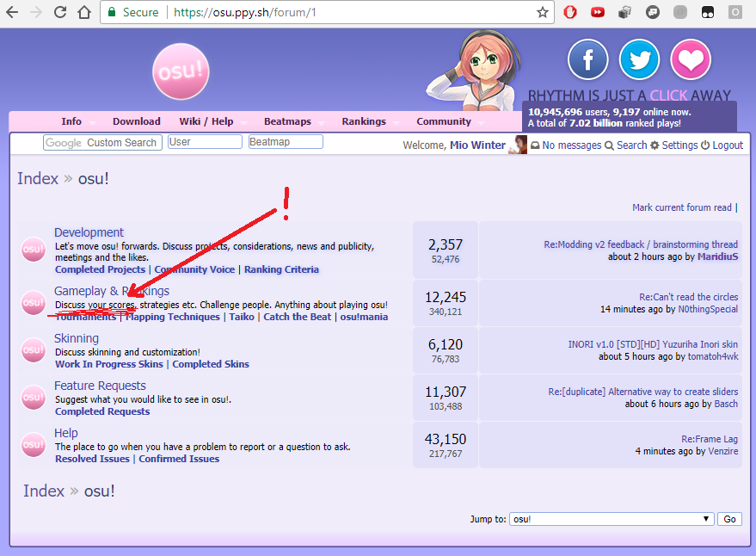
Task: Click the User search field
Action: tap(205, 142)
